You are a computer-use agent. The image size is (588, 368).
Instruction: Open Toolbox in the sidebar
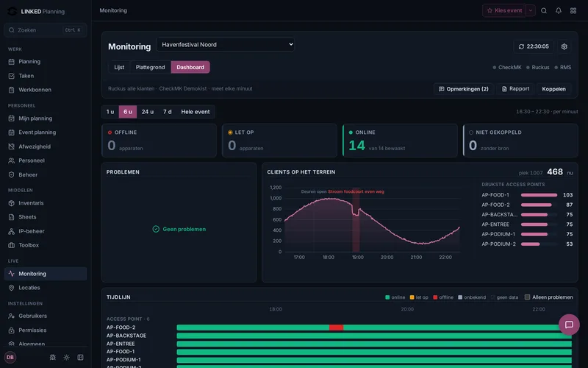coord(46,245)
